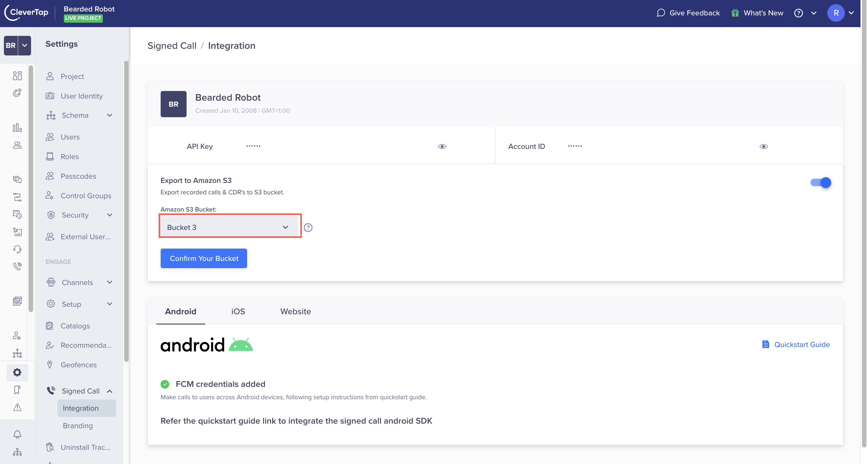Screen dimensions: 868x464
Task: Switch to the iOS tab
Action: (238, 311)
